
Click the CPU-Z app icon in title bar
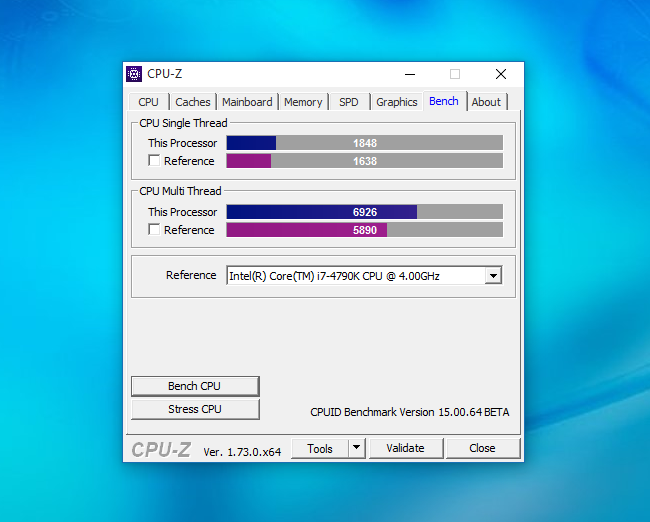click(134, 74)
